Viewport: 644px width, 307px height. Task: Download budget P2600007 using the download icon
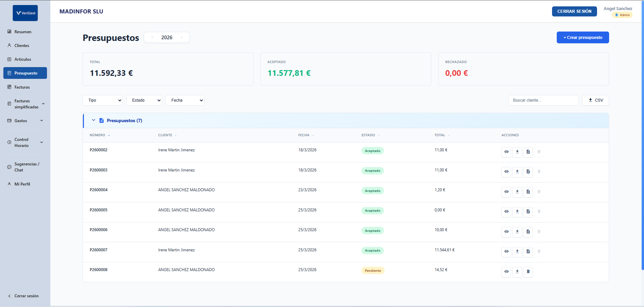517,251
